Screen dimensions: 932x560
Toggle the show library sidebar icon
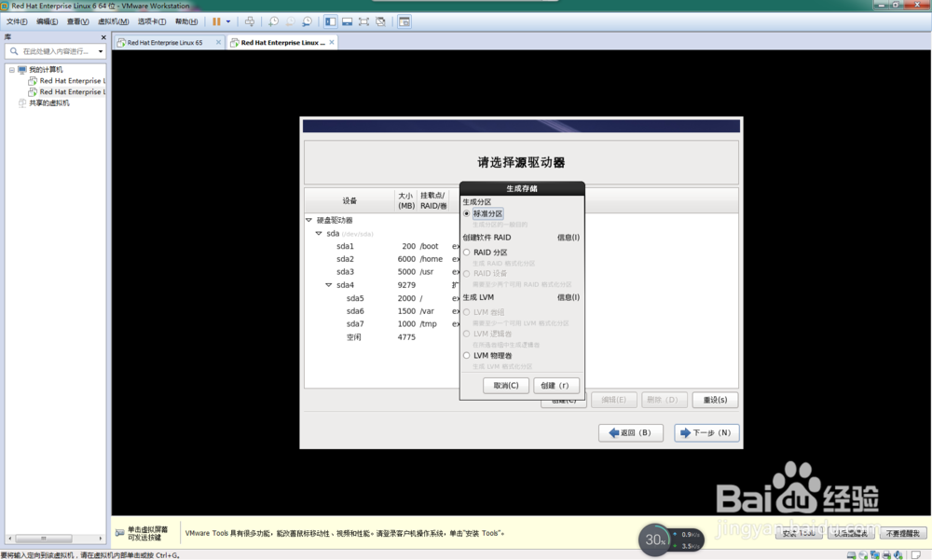331,21
